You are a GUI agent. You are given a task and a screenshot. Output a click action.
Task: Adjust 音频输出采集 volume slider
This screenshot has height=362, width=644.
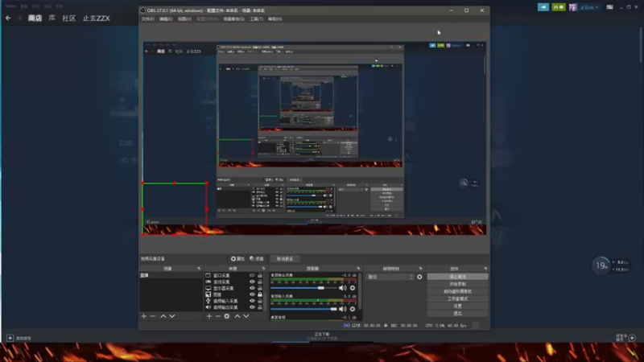(x=303, y=288)
